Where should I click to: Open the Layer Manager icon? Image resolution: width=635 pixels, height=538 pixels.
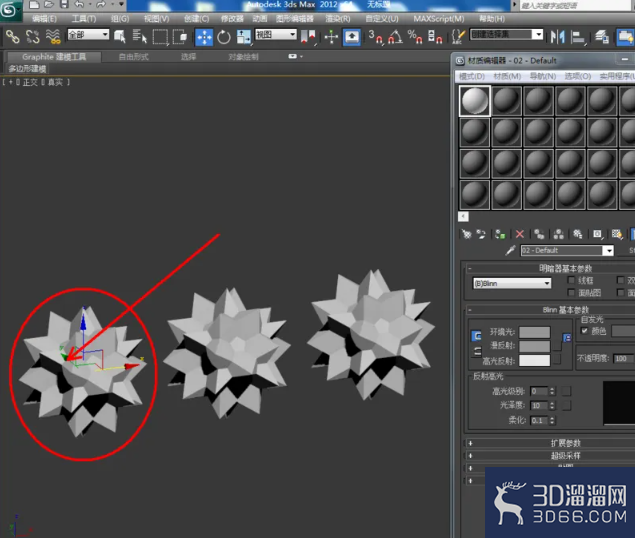point(602,37)
